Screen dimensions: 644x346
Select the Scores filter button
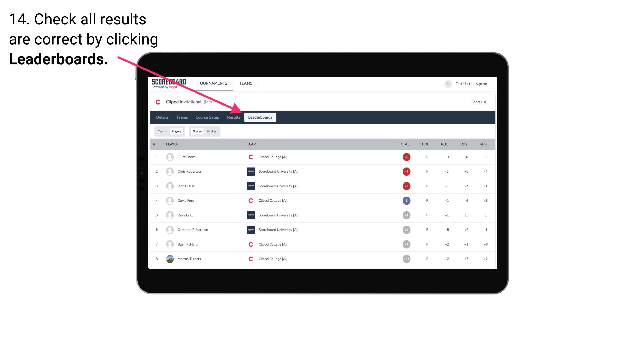197,131
